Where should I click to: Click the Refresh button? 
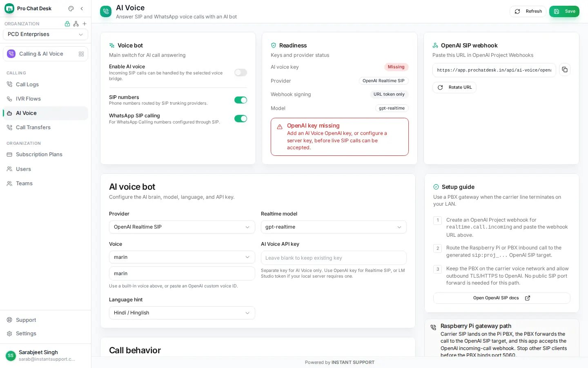[528, 11]
